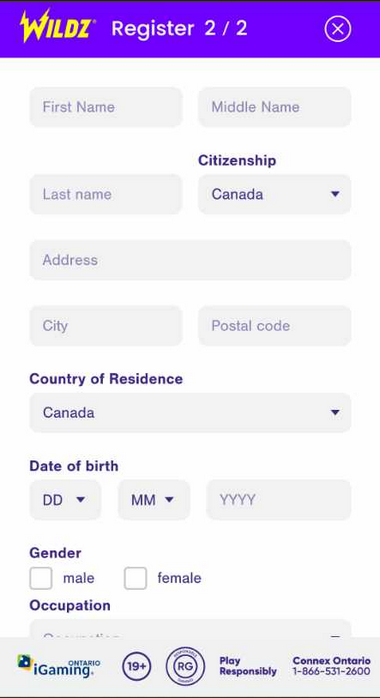380x698 pixels.
Task: Check the male gender checkbox
Action: tap(41, 578)
